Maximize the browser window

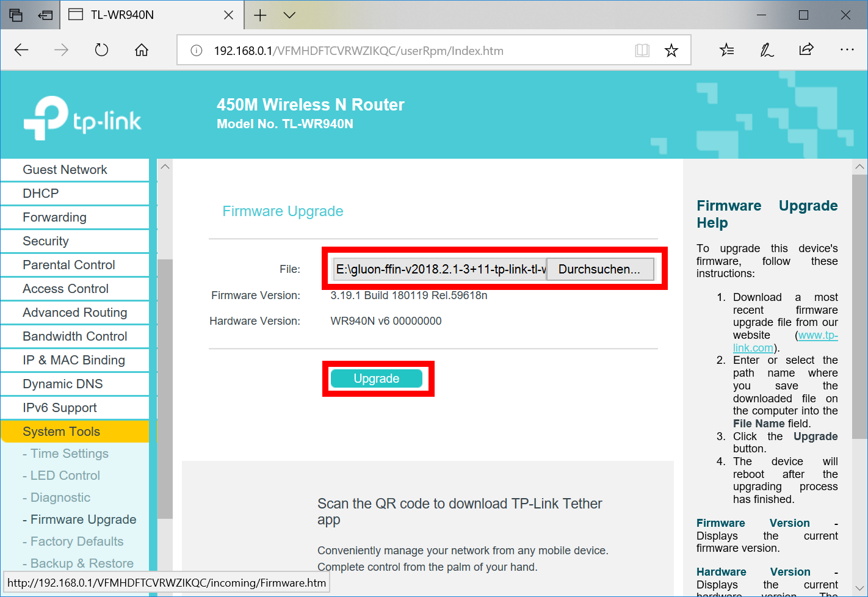point(803,15)
